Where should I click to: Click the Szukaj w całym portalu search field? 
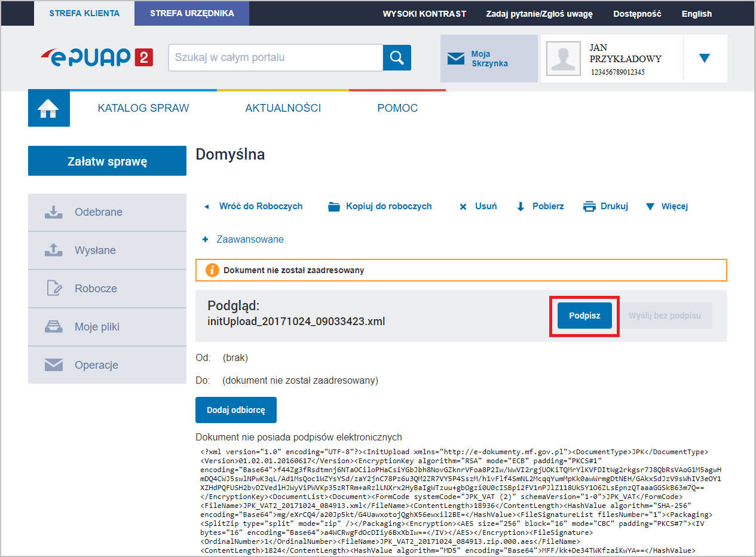click(275, 58)
